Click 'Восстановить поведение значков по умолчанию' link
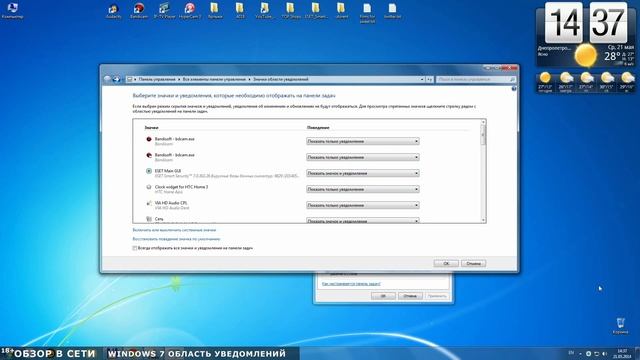The height and width of the screenshot is (360, 640). [x=176, y=239]
